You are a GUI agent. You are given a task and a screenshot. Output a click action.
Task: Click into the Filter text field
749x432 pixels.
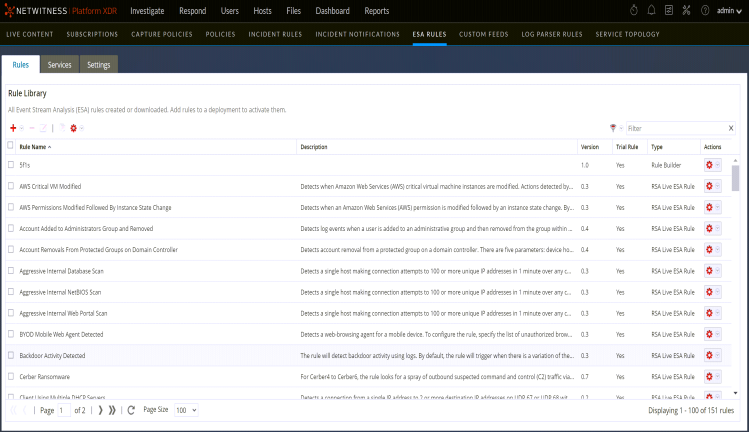click(674, 128)
